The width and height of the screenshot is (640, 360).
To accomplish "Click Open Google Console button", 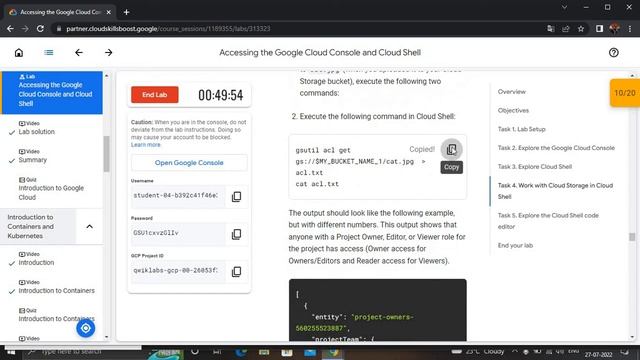I will pyautogui.click(x=189, y=162).
